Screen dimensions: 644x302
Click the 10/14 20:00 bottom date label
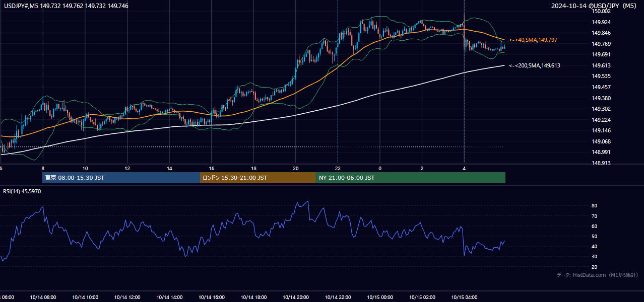click(x=296, y=297)
